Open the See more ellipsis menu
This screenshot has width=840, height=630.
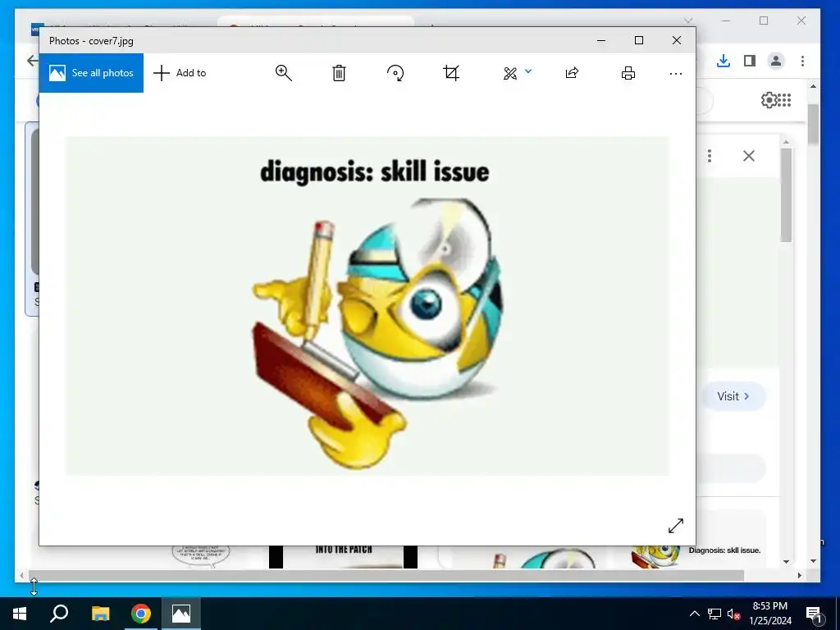click(x=676, y=73)
